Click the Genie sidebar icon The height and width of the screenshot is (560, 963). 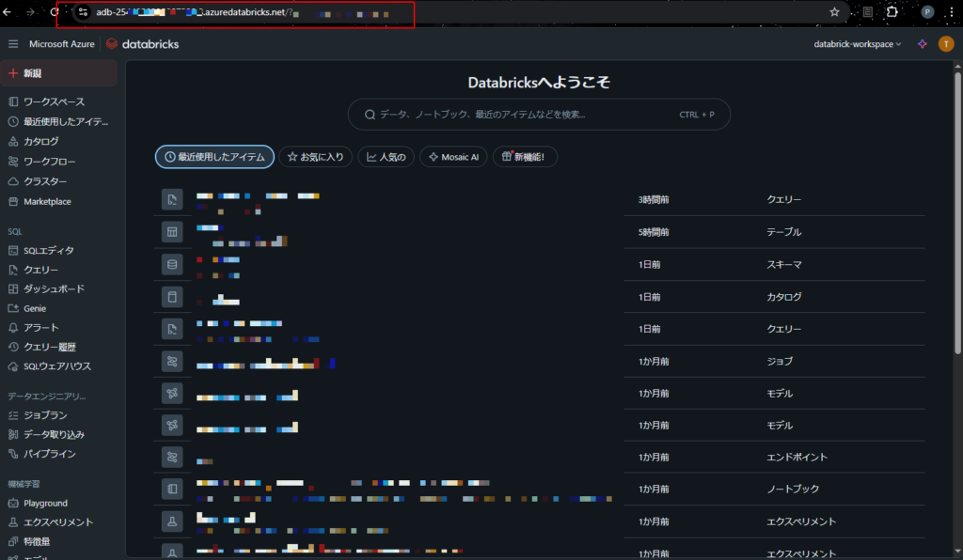13,308
